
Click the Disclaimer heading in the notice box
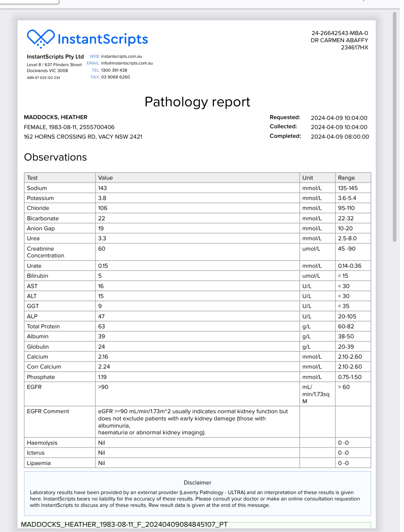[x=197, y=483]
